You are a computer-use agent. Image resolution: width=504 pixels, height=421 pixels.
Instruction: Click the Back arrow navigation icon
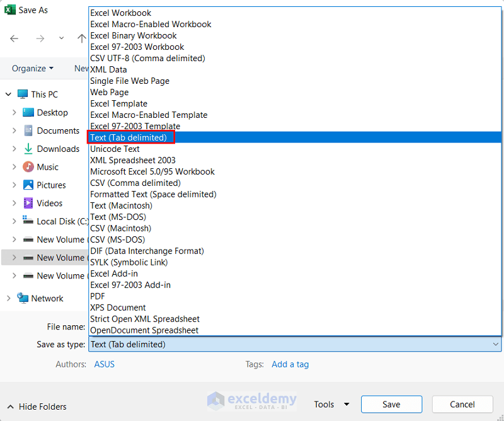14,39
